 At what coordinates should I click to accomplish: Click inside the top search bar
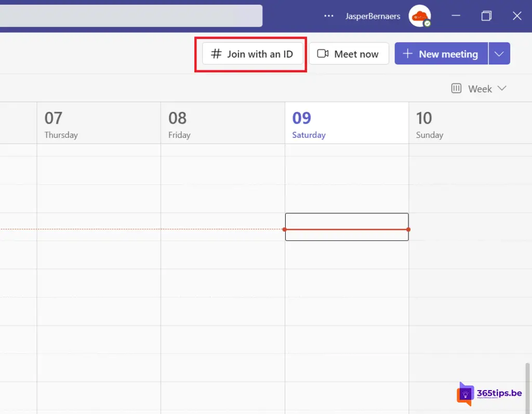click(x=130, y=16)
